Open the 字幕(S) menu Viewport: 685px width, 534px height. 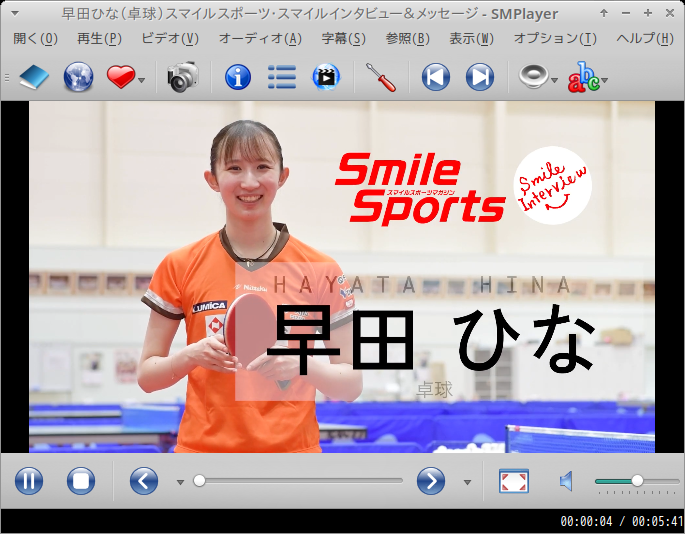[344, 39]
